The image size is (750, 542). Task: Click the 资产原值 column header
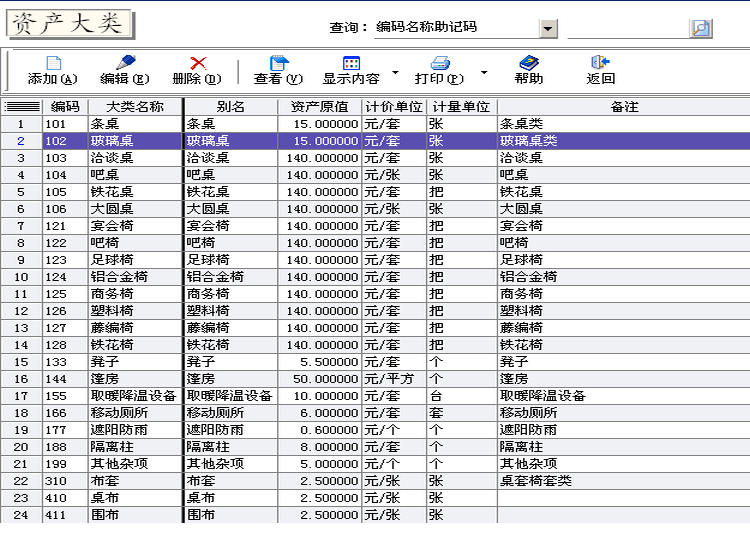(x=320, y=107)
